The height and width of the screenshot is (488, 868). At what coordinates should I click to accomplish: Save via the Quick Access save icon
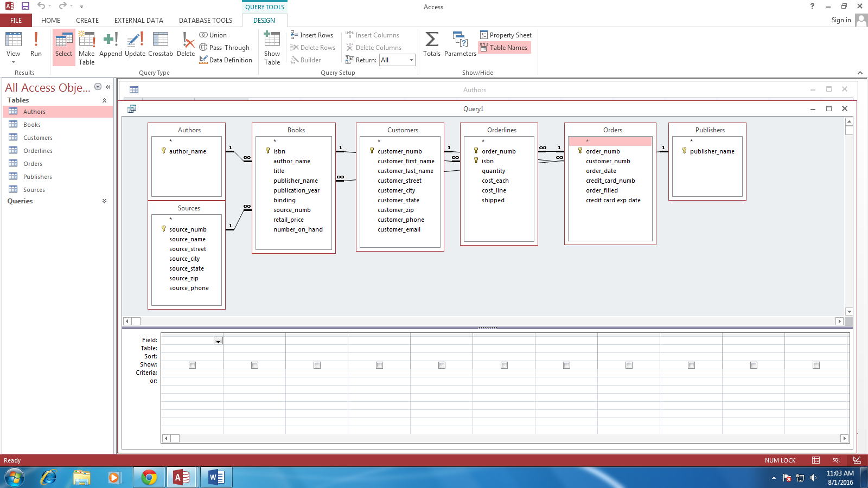click(x=25, y=6)
